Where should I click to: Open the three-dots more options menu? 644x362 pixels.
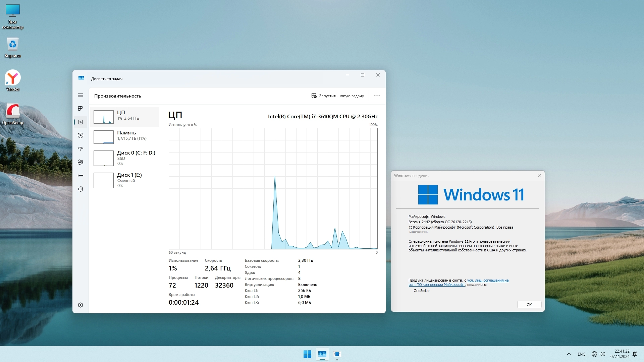click(x=377, y=96)
